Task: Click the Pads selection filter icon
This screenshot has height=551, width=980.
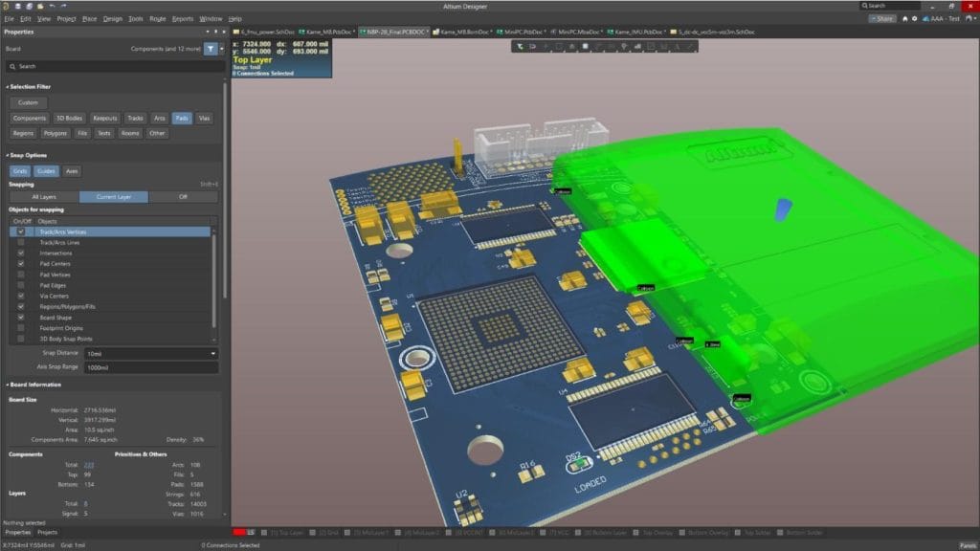Action: [184, 118]
